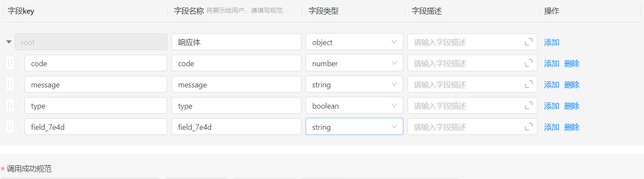Click drag handle beside message row

click(x=10, y=84)
